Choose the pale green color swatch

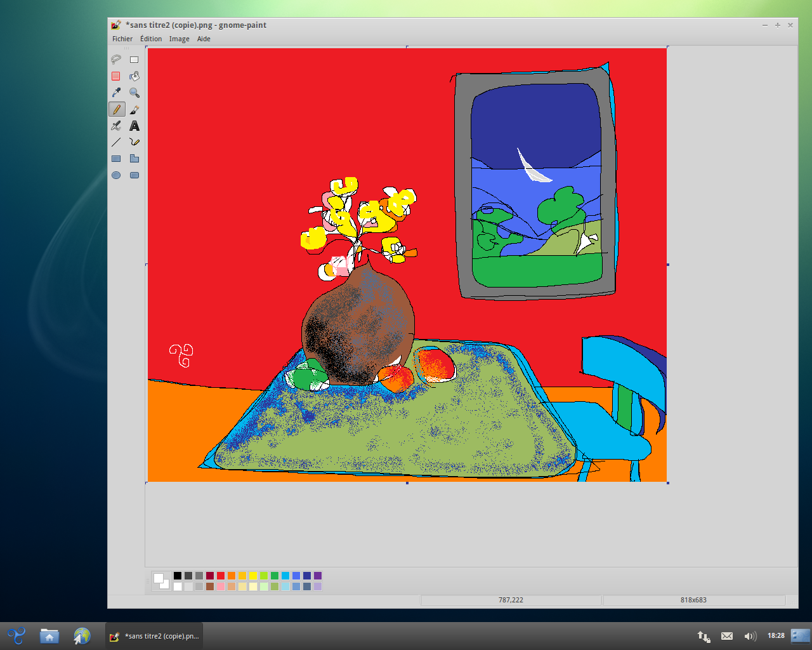click(264, 587)
